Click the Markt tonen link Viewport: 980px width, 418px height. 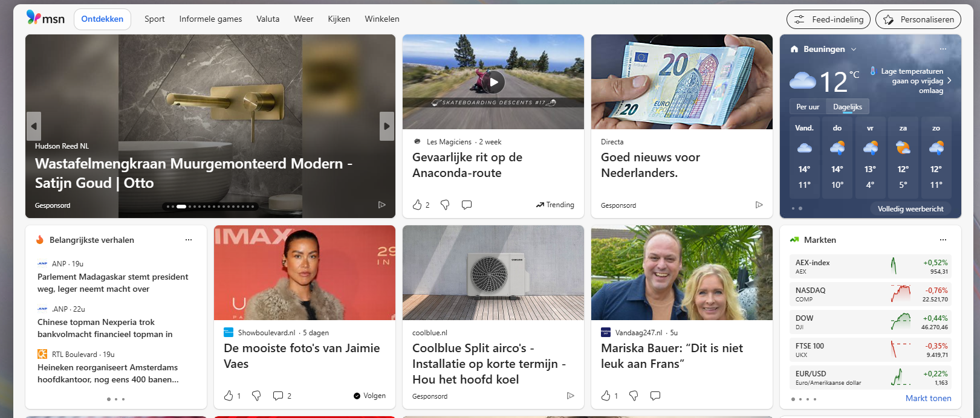pyautogui.click(x=928, y=398)
